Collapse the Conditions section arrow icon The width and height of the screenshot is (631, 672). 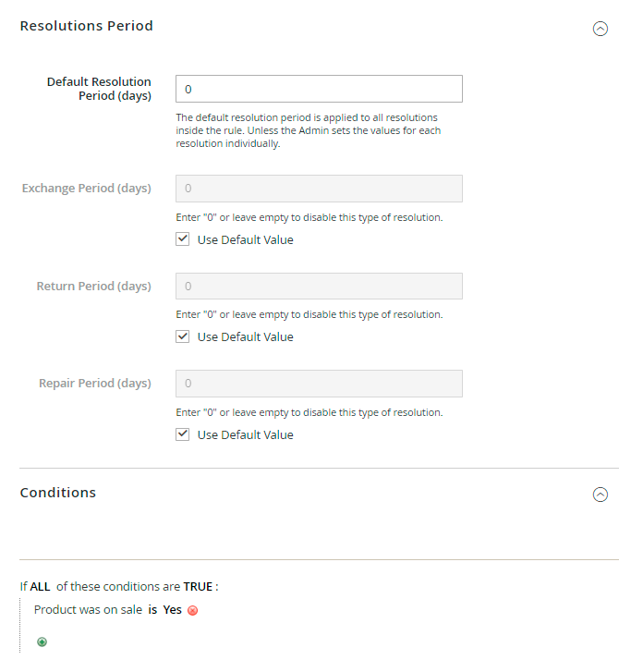(x=601, y=495)
